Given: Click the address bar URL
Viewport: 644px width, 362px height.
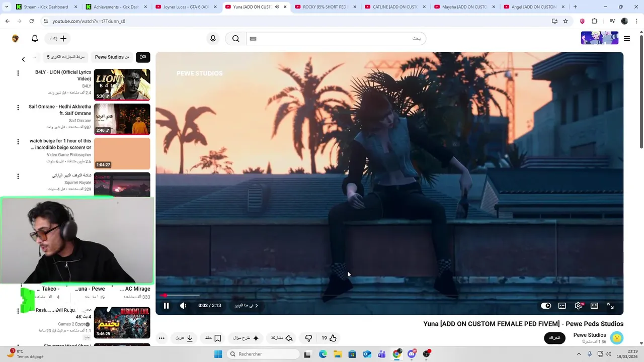Looking at the screenshot, I should [89, 21].
